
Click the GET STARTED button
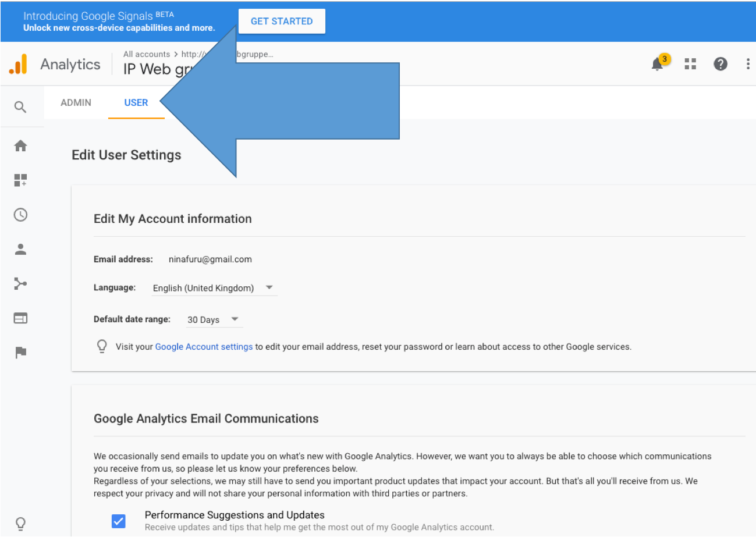[282, 21]
